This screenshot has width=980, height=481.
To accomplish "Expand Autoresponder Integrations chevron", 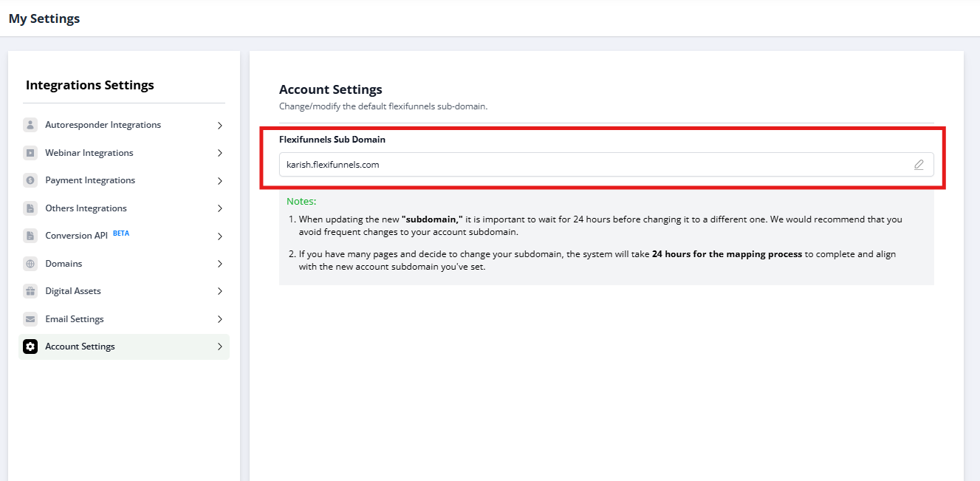I will 220,126.
